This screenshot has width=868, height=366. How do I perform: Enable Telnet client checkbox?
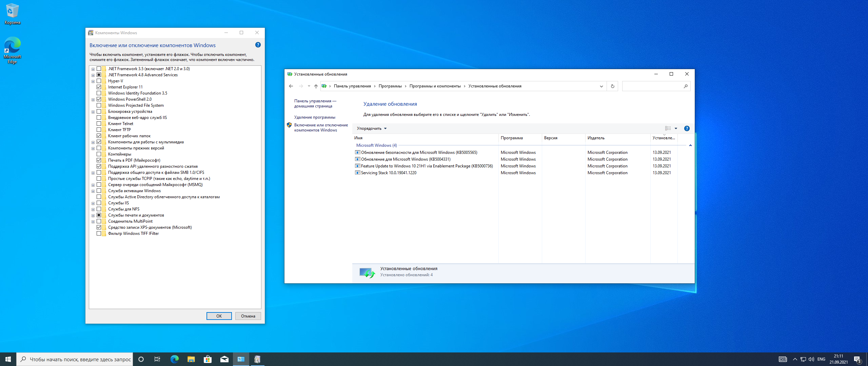99,124
